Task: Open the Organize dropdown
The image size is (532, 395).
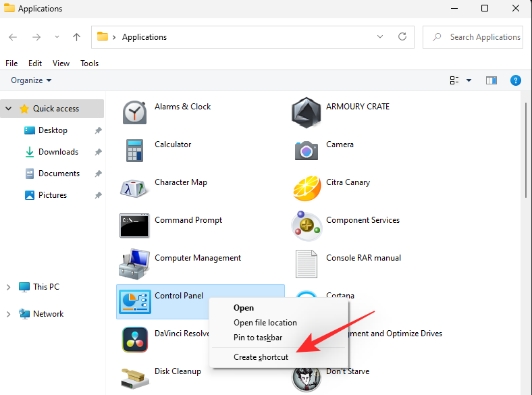Action: [x=31, y=80]
